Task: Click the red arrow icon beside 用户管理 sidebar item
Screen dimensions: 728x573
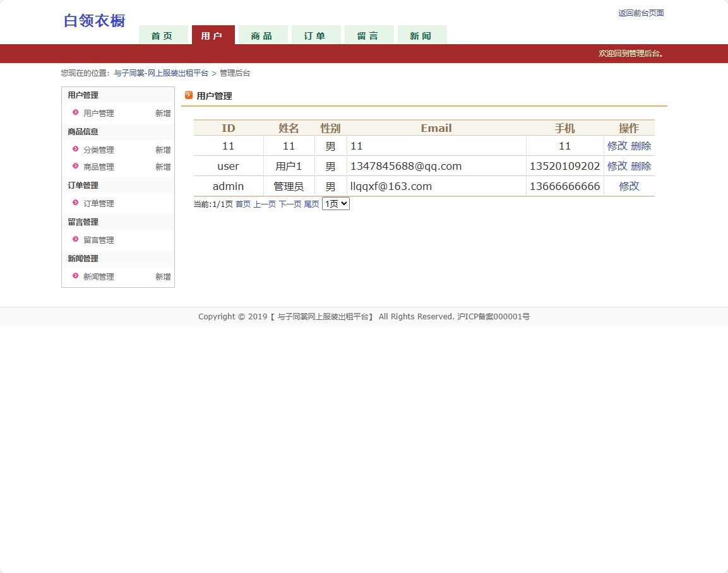Action: tap(75, 113)
